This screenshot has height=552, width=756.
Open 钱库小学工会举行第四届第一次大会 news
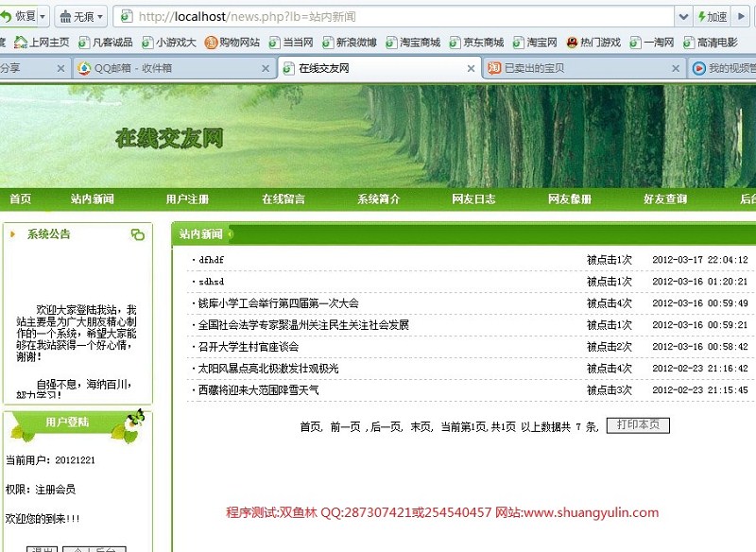(279, 303)
